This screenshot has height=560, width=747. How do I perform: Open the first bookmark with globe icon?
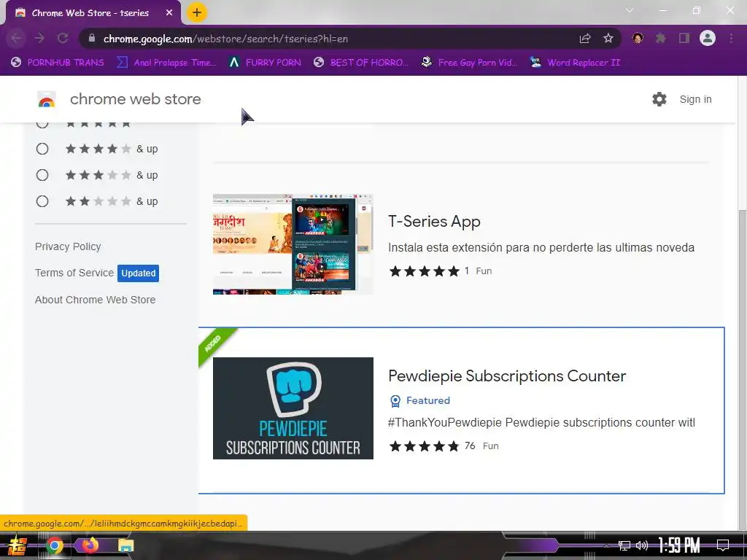click(57, 63)
